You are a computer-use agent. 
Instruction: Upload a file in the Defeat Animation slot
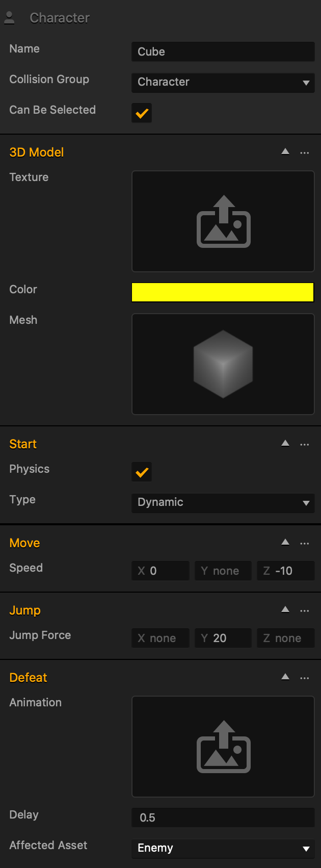223,747
